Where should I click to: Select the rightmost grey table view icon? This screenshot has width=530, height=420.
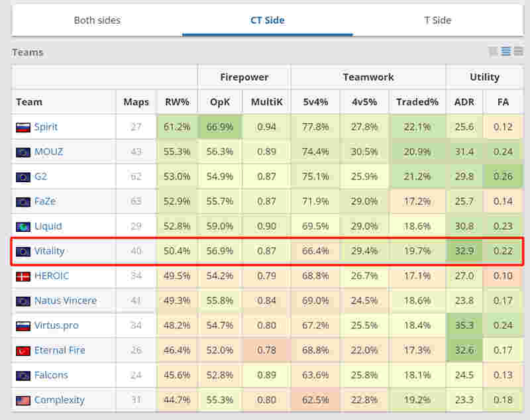518,52
